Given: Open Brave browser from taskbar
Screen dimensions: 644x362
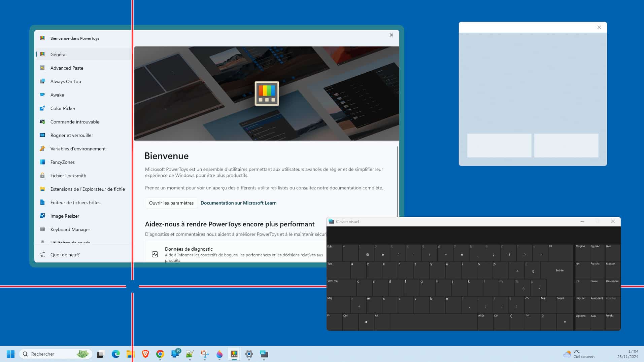Looking at the screenshot, I should click(x=145, y=354).
